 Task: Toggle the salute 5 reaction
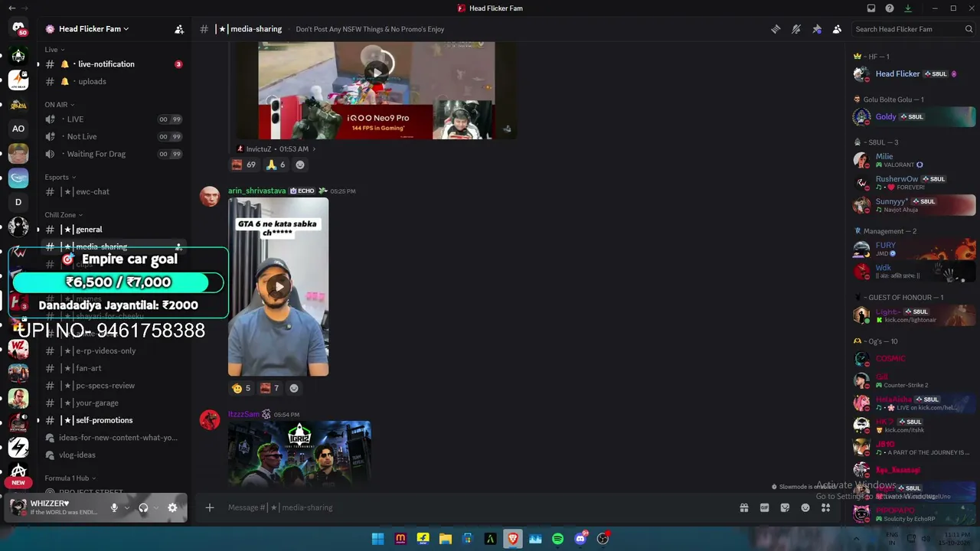click(241, 388)
